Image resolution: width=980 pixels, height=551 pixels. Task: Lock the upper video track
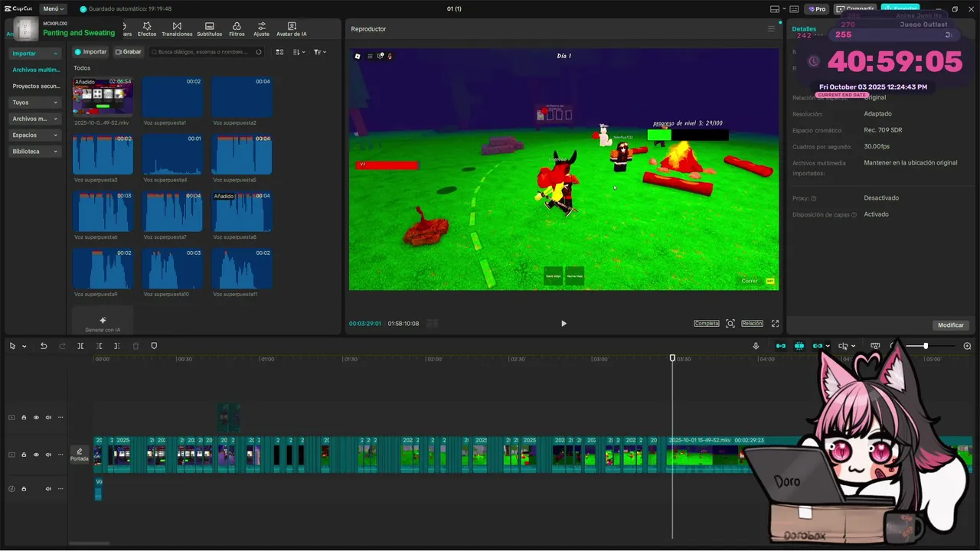pyautogui.click(x=24, y=418)
